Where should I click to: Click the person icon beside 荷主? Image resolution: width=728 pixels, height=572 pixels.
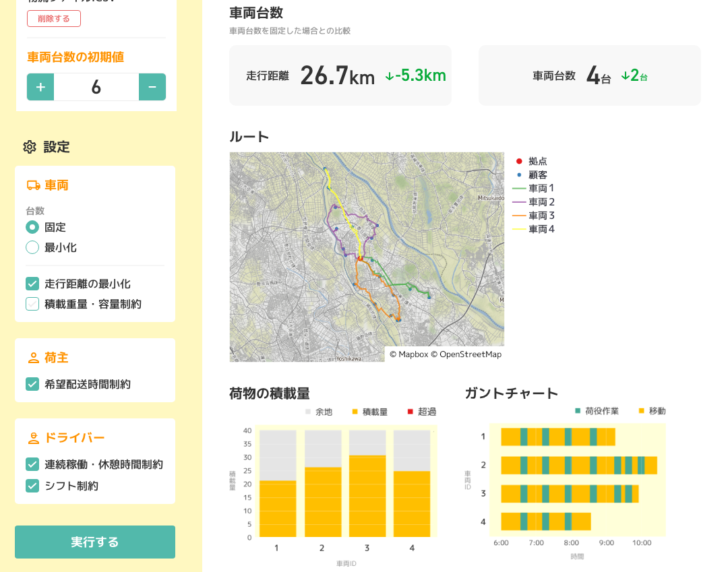coord(34,358)
